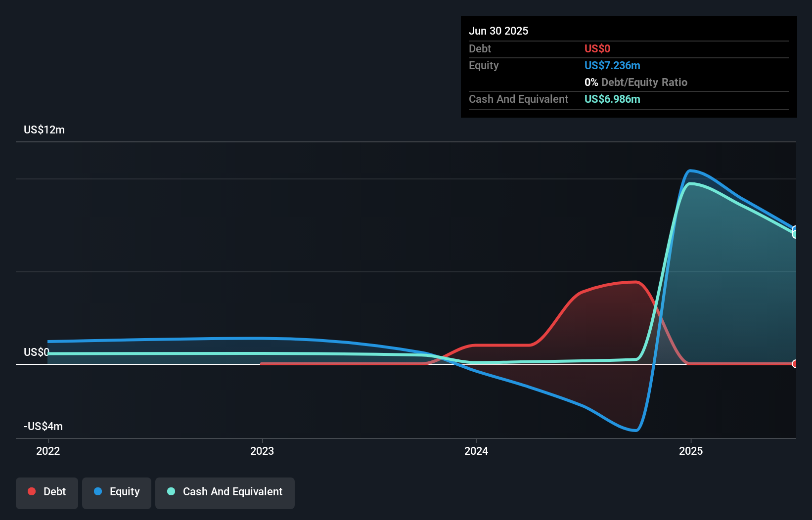Click the 0% Debt/Equity Ratio row
Viewport: 812px width, 520px height.
pos(636,82)
